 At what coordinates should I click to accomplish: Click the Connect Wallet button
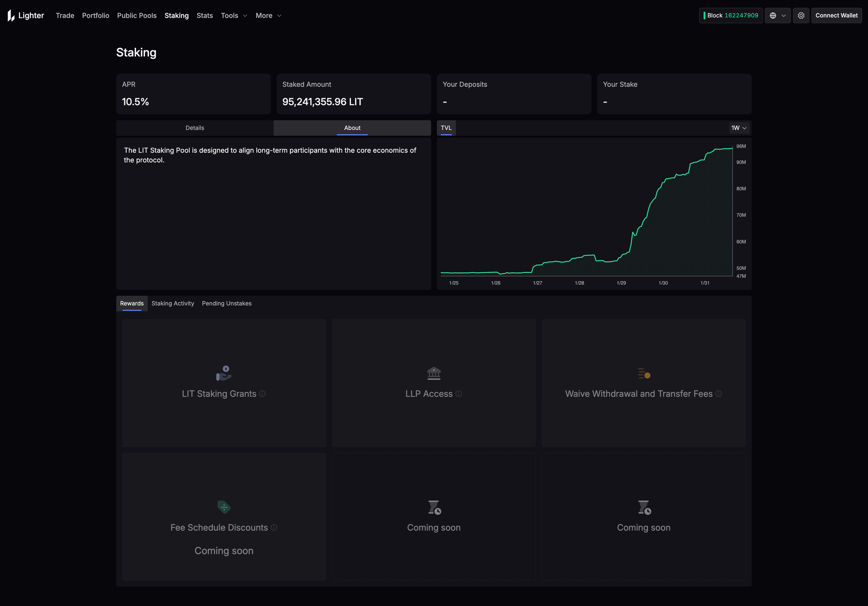(x=836, y=16)
